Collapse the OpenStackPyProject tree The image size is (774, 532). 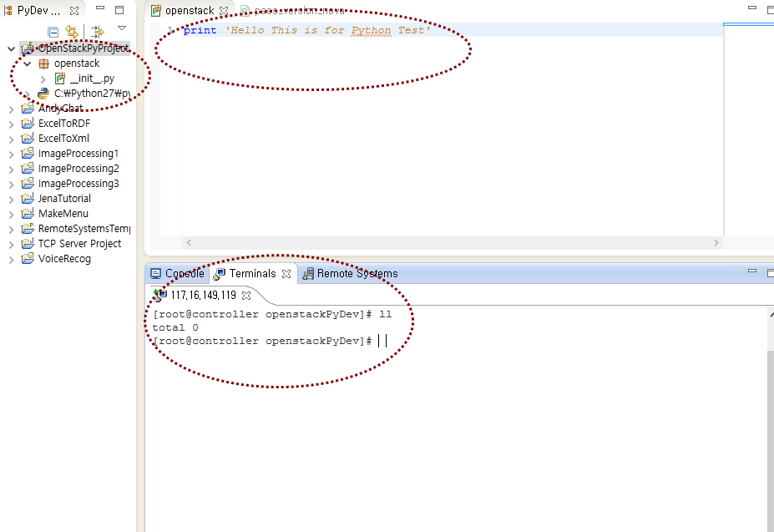coord(11,48)
